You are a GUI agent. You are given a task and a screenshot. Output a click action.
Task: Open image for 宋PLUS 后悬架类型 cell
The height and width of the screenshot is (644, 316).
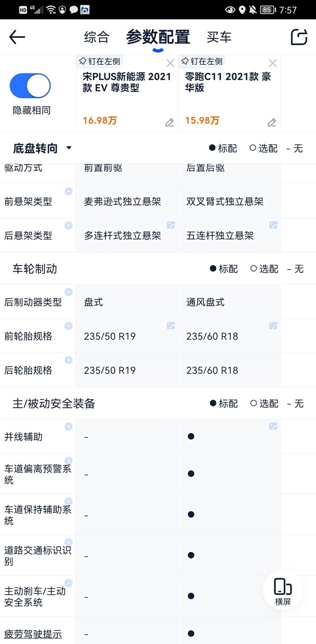[171, 225]
